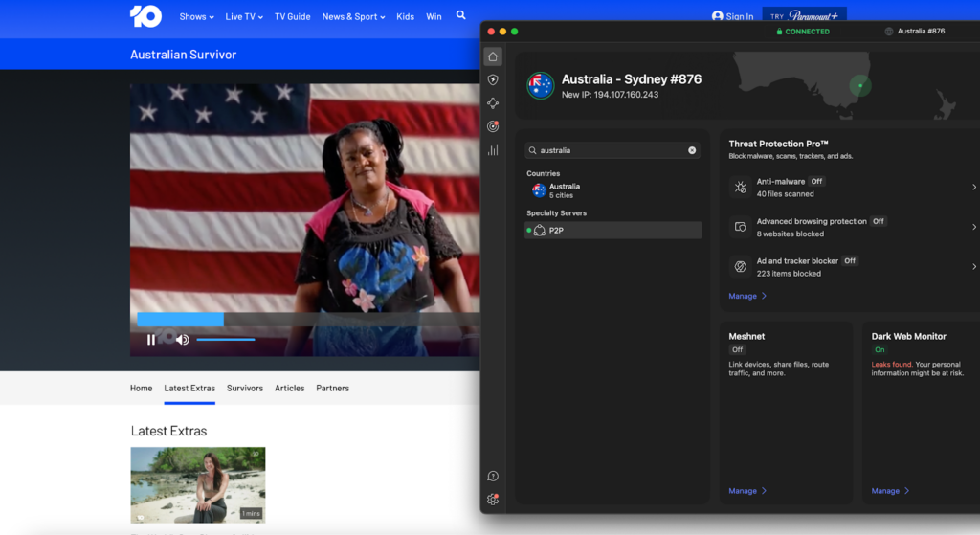Image resolution: width=980 pixels, height=535 pixels.
Task: Switch to the Partners tab
Action: coord(332,389)
